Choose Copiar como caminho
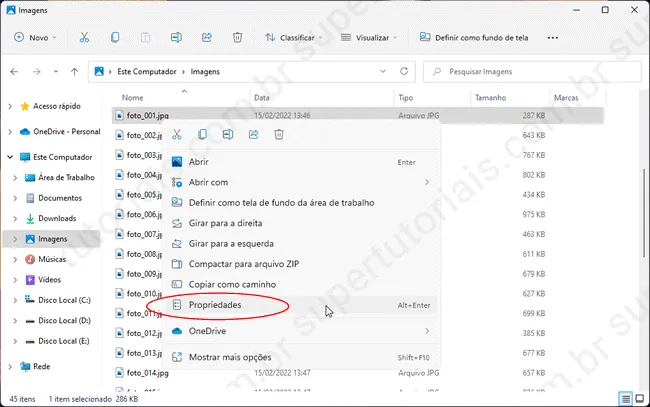The height and width of the screenshot is (407, 650). point(301,284)
